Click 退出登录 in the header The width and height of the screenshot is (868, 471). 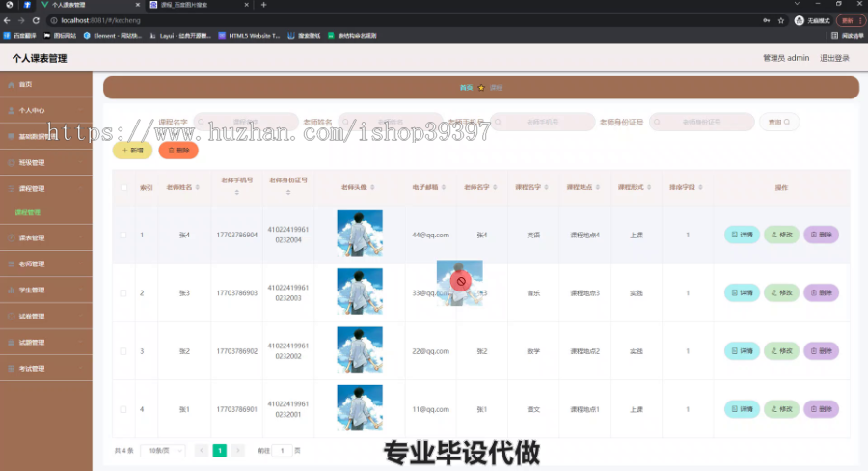[834, 58]
